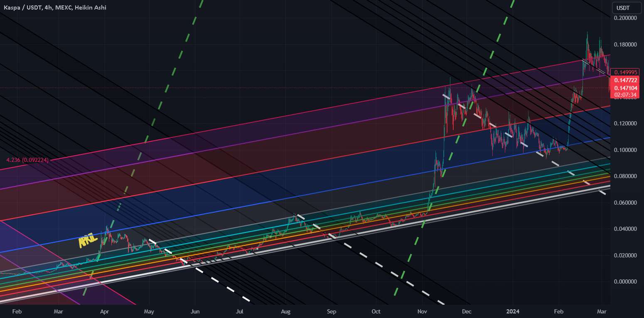Click the Dec time axis label
Viewport: 644px width, 318px height.
(467, 311)
